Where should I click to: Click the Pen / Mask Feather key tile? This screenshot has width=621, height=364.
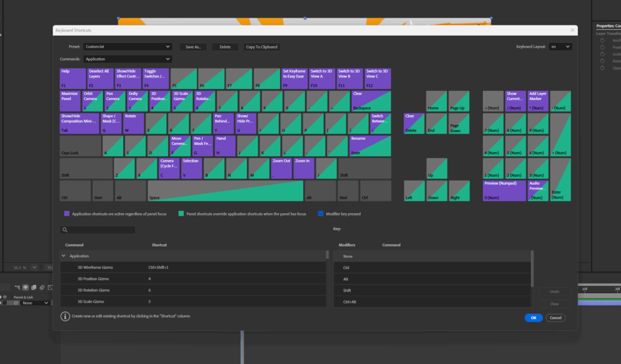tap(202, 145)
